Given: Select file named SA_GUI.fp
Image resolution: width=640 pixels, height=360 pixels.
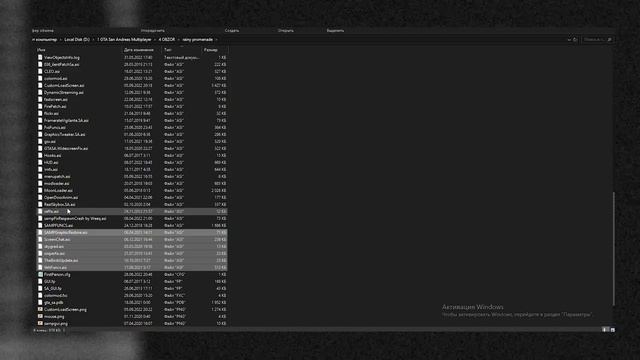Looking at the screenshot, I should click(x=53, y=289).
